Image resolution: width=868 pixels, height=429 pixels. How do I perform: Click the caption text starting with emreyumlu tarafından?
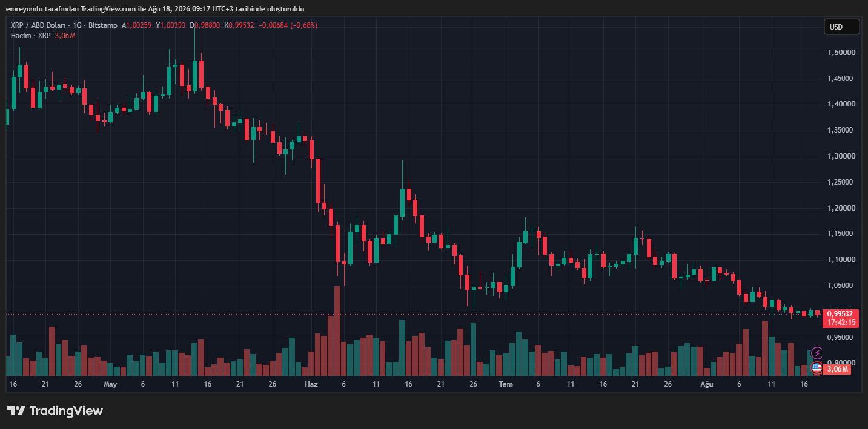(155, 9)
